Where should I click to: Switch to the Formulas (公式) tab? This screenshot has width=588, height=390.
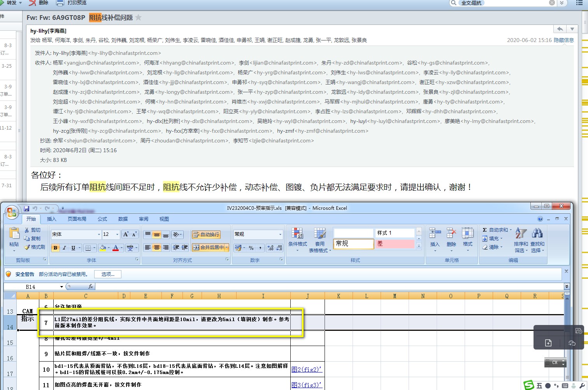[x=102, y=219]
